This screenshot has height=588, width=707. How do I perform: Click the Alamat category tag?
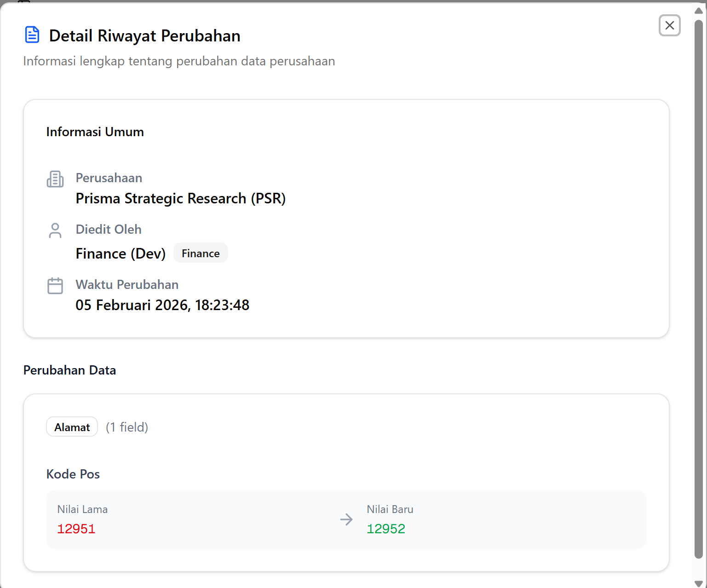tap(72, 427)
